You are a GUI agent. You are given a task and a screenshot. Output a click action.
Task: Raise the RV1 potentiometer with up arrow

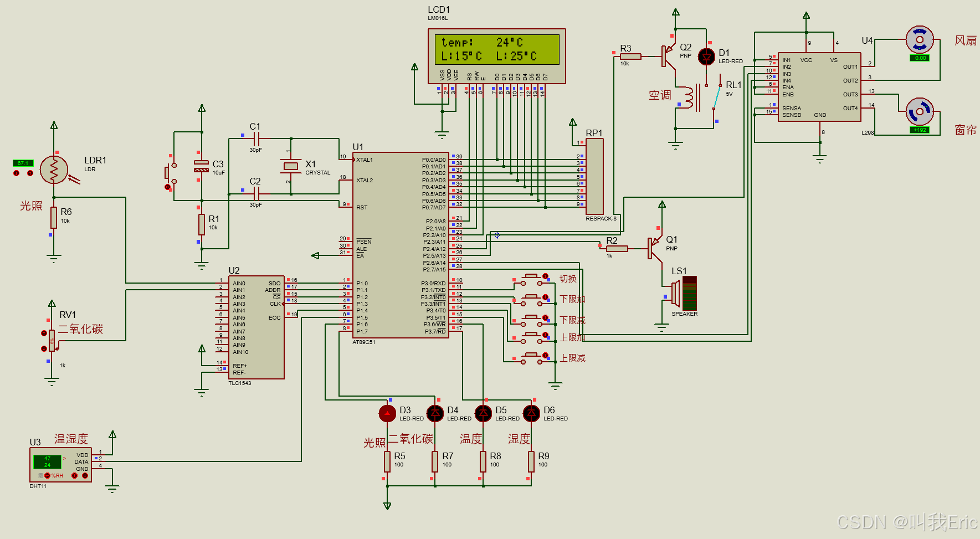coord(44,333)
